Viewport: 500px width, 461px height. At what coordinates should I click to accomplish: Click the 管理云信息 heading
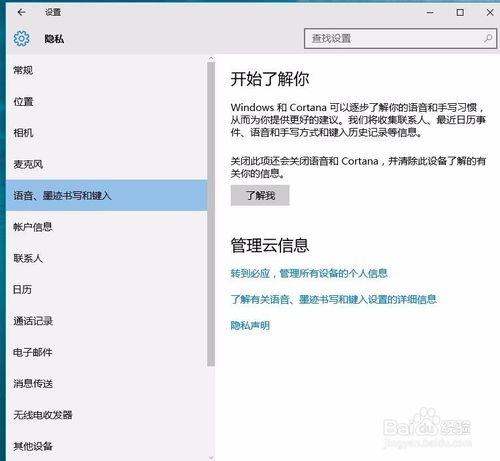coord(270,245)
